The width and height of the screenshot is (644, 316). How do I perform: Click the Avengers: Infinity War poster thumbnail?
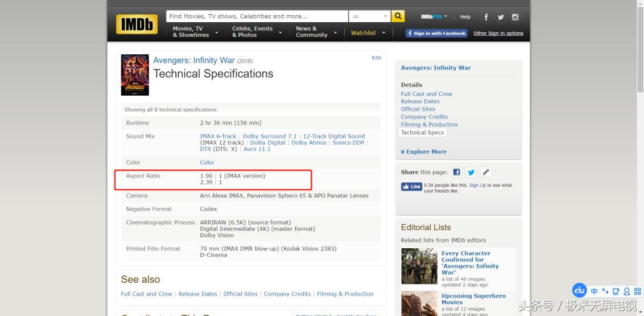click(x=135, y=75)
